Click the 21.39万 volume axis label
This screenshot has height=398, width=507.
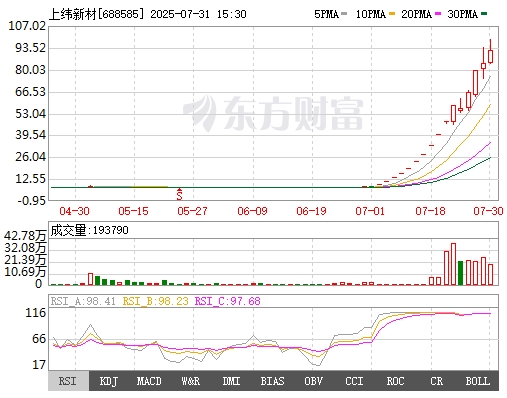click(25, 260)
